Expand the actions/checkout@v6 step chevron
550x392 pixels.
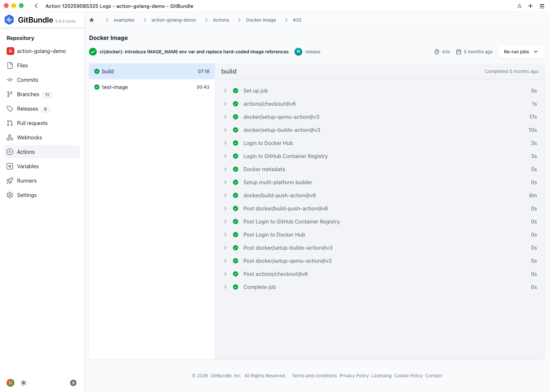[225, 104]
